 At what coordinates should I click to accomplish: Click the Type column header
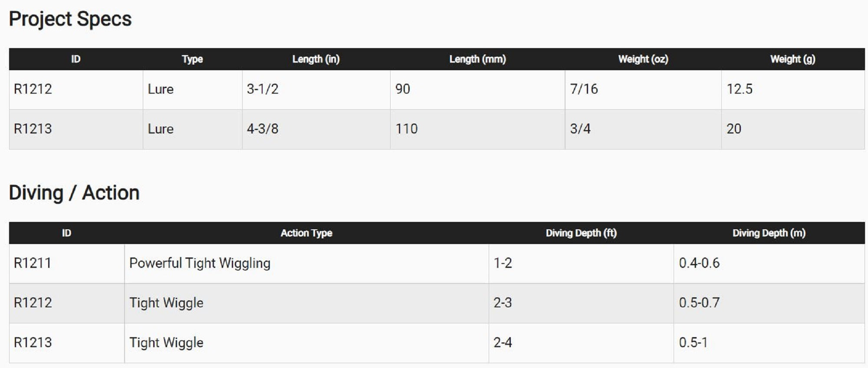(192, 59)
